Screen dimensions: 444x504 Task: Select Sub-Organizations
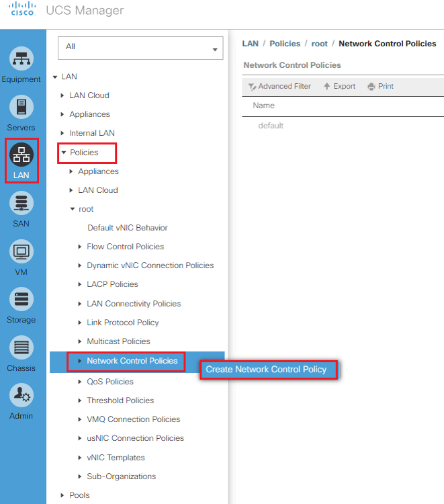121,476
